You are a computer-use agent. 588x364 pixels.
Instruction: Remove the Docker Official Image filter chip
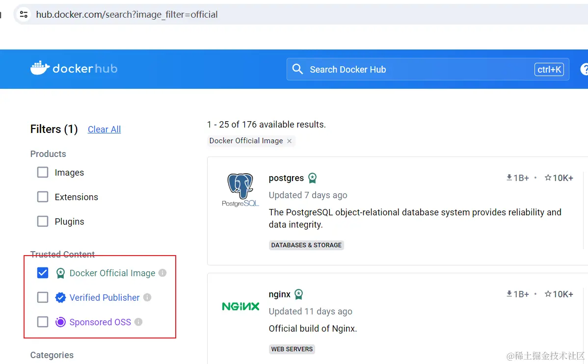click(x=289, y=141)
